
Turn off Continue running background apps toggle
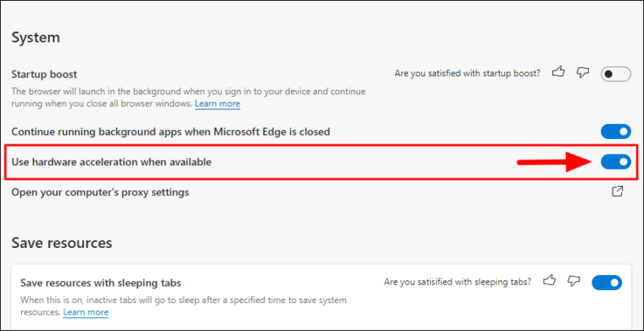pos(616,132)
